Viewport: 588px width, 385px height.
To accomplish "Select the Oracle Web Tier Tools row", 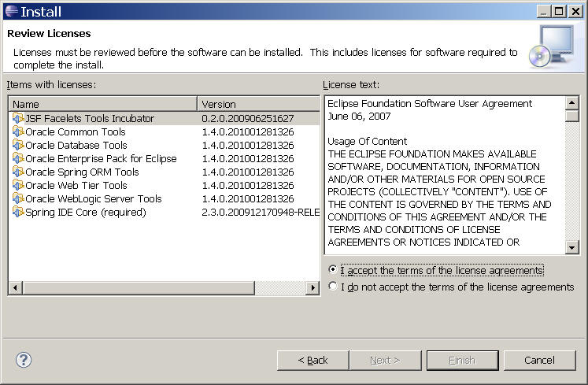I will point(165,185).
